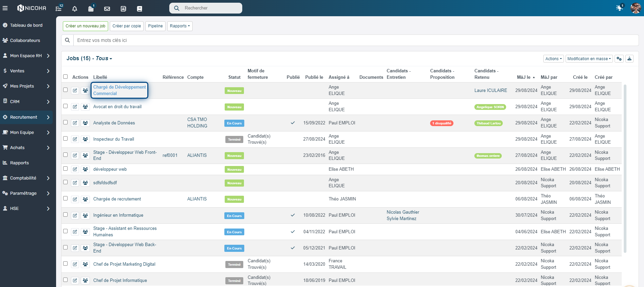The width and height of the screenshot is (644, 287).
Task: Expand Mon Espace RH sidebar menu
Action: click(26, 56)
